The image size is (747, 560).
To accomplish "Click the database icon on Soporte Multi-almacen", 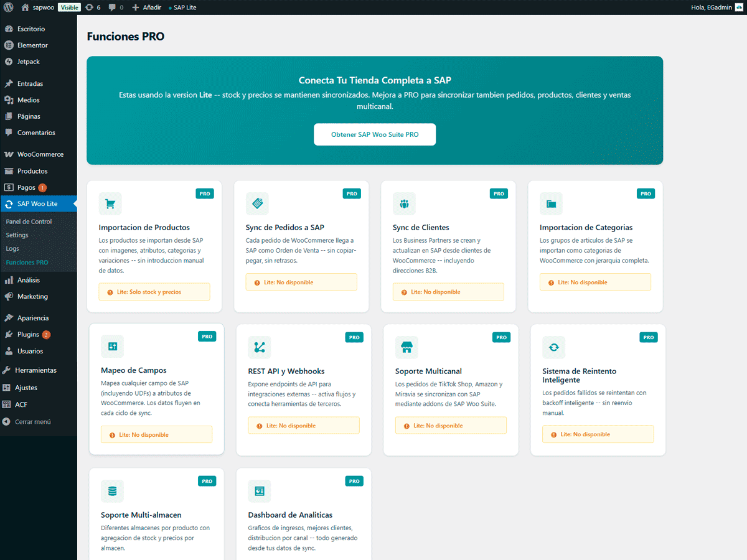I will pos(112,491).
